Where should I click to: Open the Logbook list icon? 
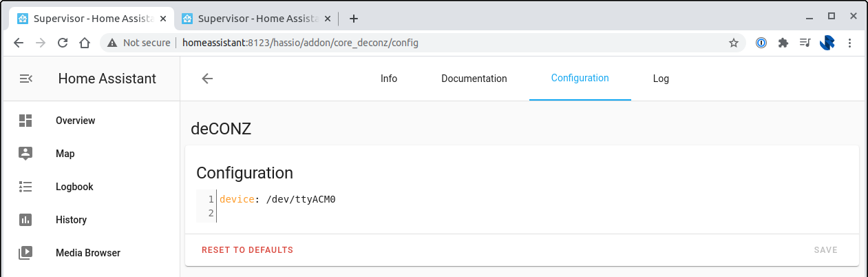tap(25, 187)
